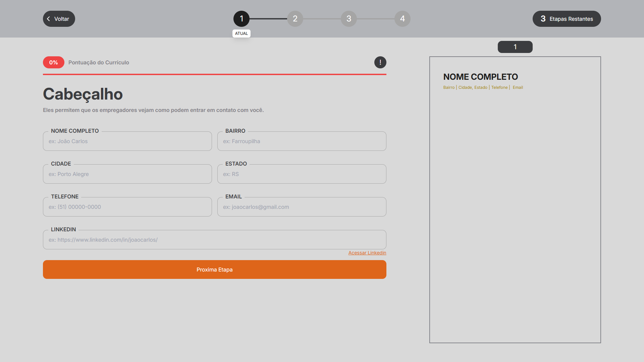
Task: Select step 4 in progress bar
Action: click(x=402, y=19)
